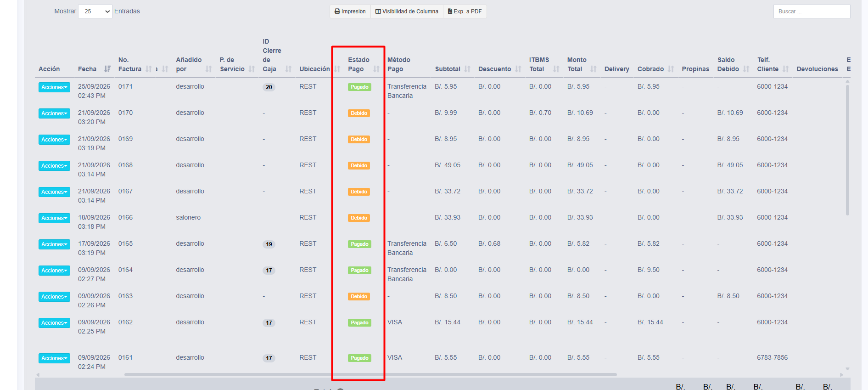Sort by the Telf. Cliente sort icon
The image size is (868, 390).
(786, 69)
